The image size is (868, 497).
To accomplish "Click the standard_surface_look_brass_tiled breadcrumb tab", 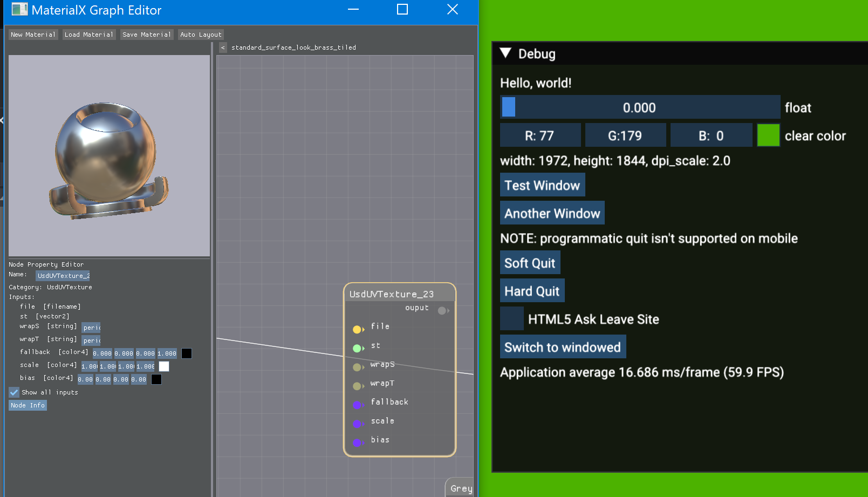I will tap(294, 47).
